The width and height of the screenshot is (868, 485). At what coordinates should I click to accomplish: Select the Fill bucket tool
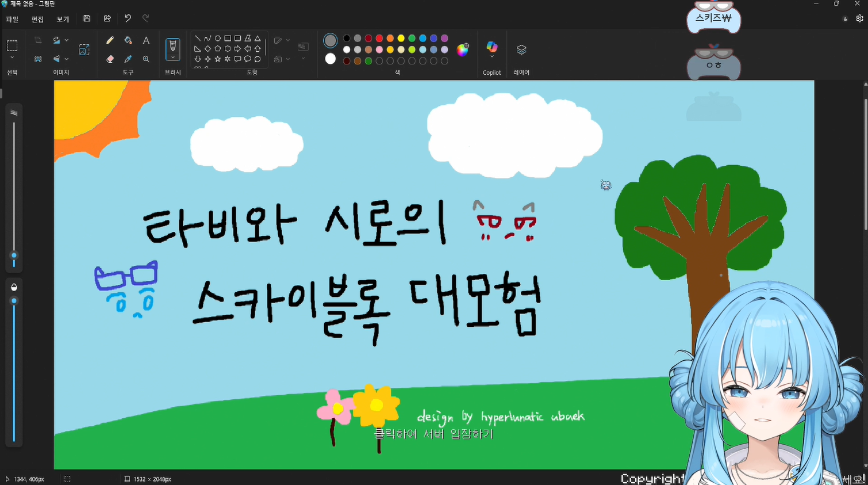coord(128,40)
